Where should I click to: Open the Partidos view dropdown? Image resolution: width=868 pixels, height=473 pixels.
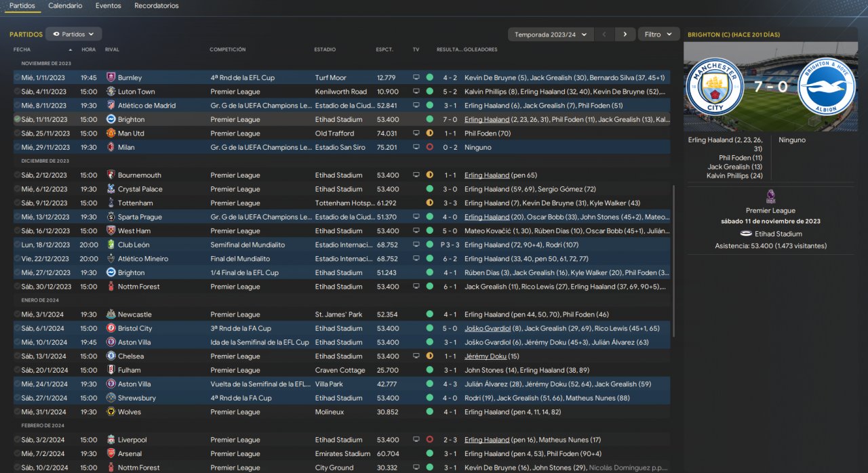coord(74,34)
